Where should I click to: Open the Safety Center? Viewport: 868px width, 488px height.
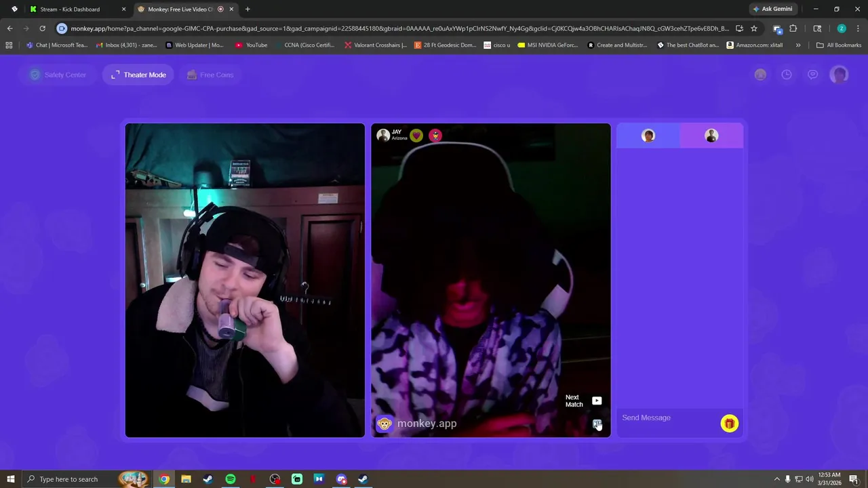(58, 75)
